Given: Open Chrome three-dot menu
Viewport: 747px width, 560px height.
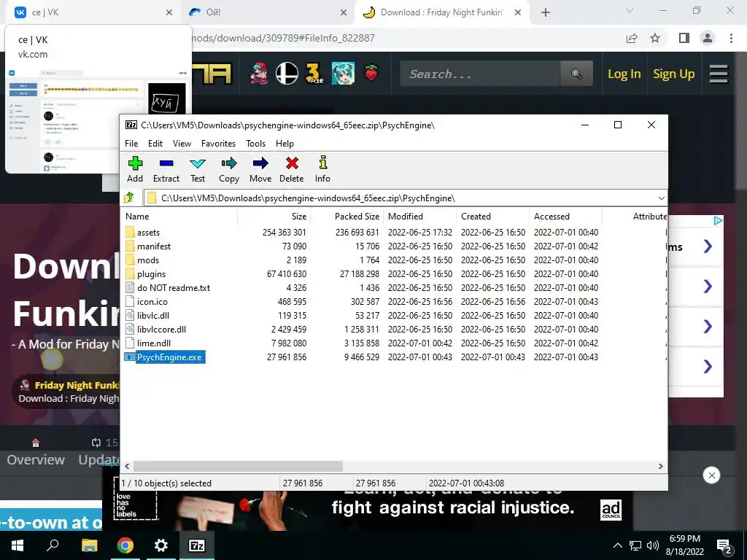Looking at the screenshot, I should [x=731, y=38].
